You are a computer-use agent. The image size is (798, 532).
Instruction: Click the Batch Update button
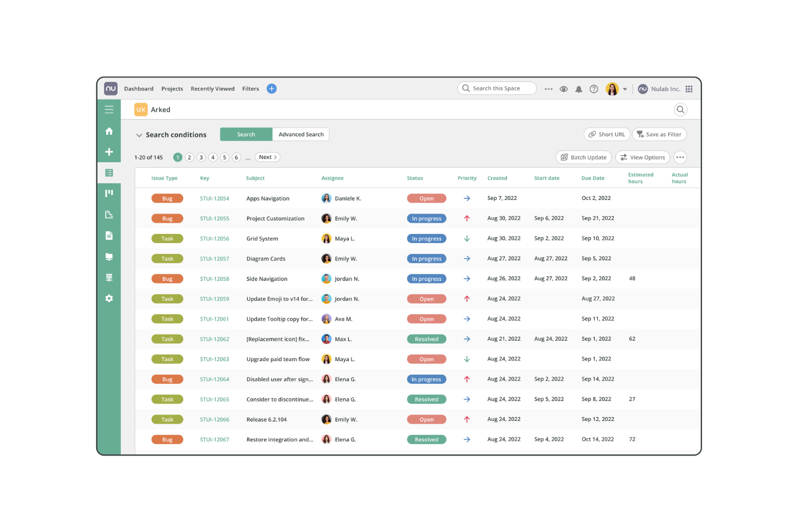pos(583,157)
